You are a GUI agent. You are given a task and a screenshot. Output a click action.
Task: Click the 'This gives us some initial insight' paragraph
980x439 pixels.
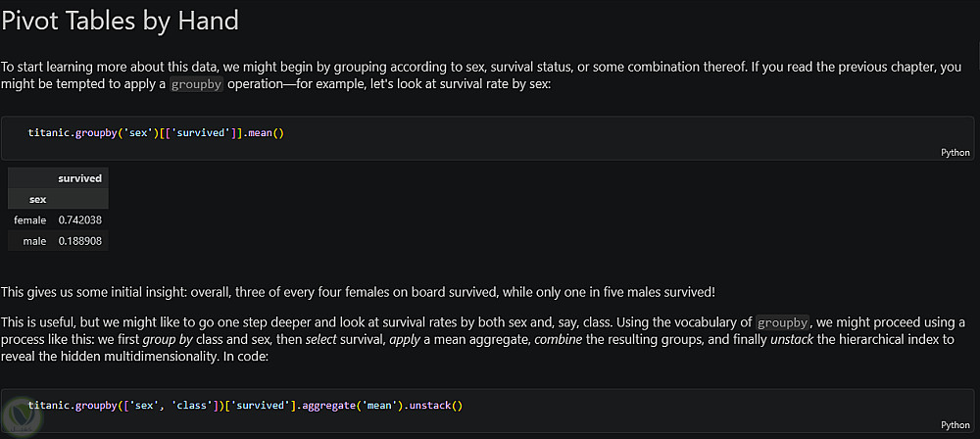(358, 292)
